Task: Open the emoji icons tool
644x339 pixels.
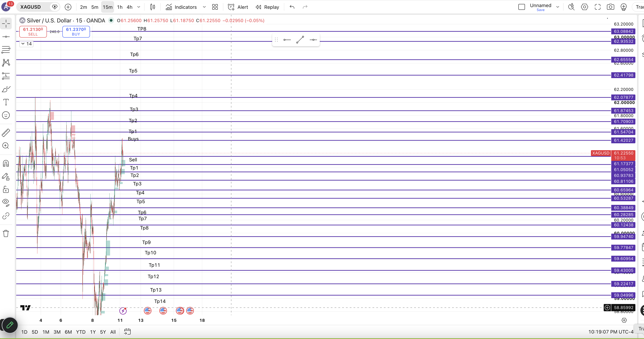Action: click(6, 115)
